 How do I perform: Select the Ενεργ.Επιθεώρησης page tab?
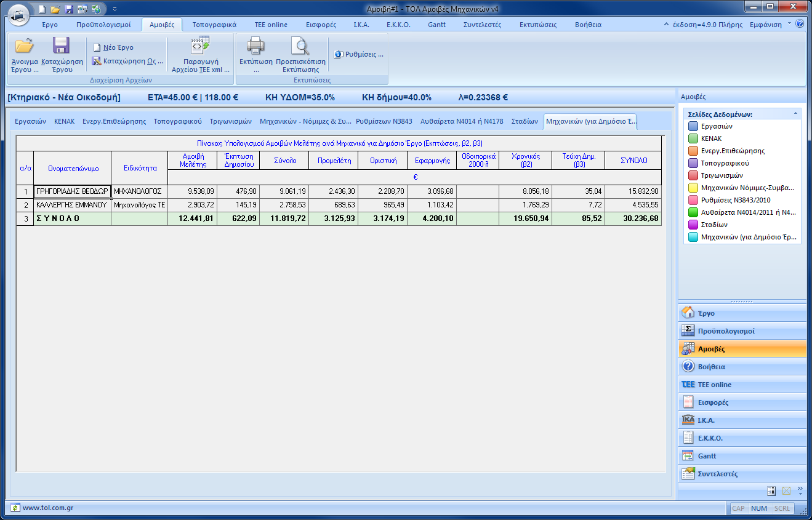pos(115,121)
